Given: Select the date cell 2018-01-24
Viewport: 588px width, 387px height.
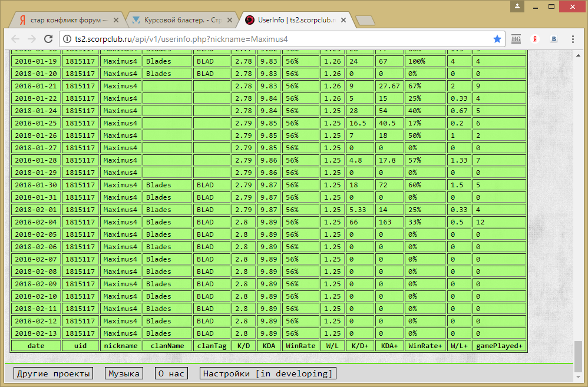Looking at the screenshot, I should click(x=36, y=111).
